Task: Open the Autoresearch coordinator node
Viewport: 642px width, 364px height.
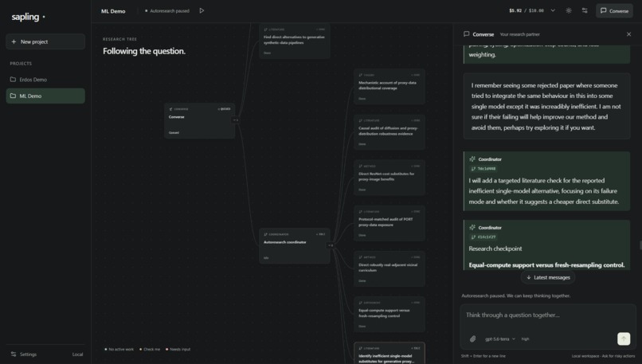Action: 295,245
